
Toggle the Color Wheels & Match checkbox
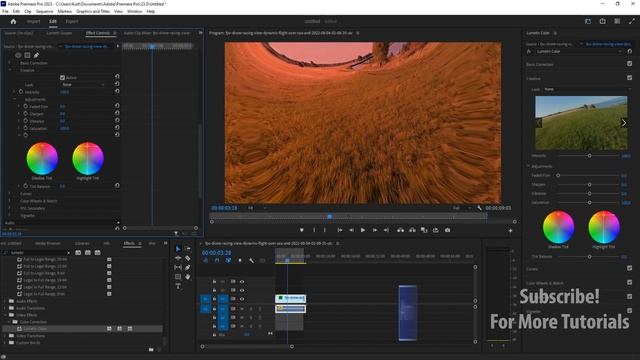[629, 282]
